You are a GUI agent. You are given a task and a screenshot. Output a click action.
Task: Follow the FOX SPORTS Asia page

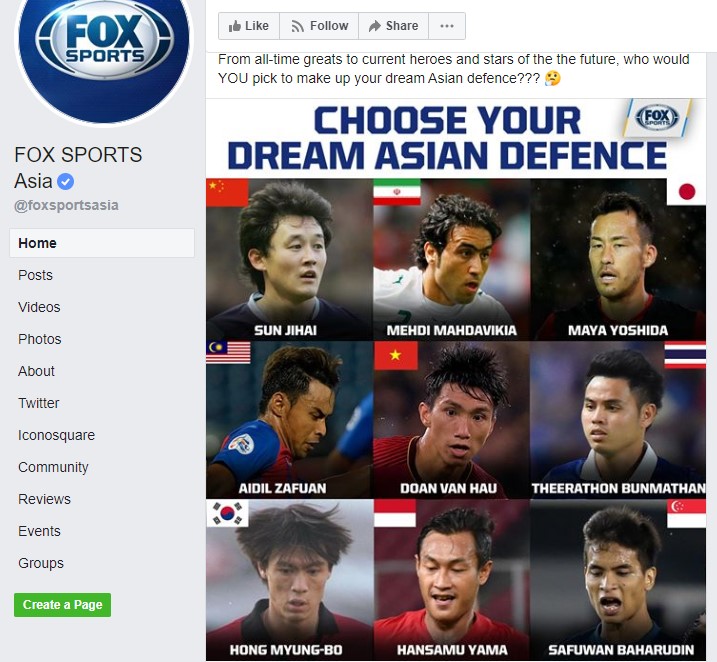point(319,26)
